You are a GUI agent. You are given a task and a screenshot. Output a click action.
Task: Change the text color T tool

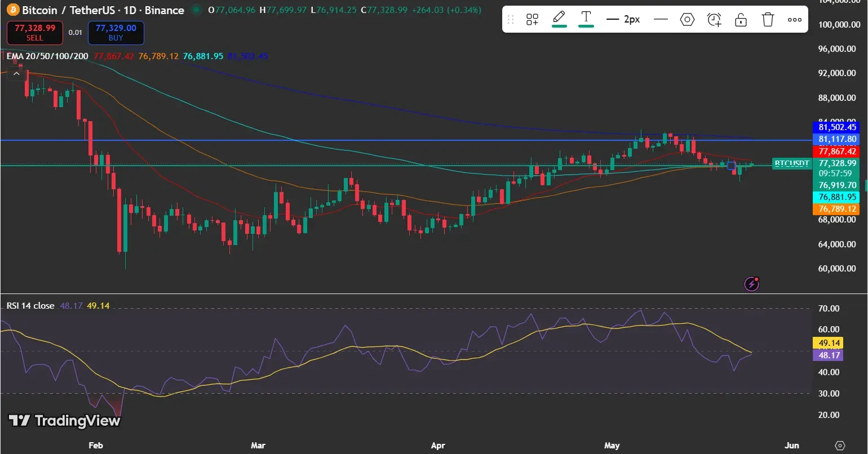click(x=586, y=18)
